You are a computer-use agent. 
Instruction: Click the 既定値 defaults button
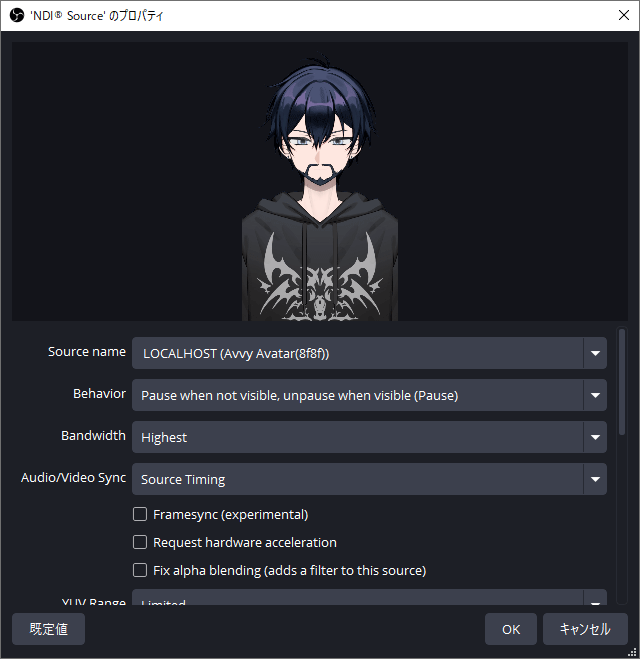click(x=48, y=629)
